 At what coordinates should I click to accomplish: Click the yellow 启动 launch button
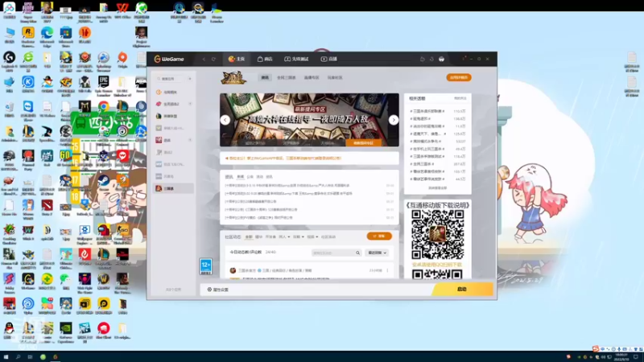pos(462,290)
